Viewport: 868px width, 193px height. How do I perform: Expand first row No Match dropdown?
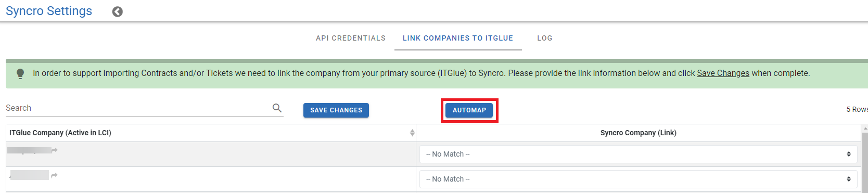639,154
